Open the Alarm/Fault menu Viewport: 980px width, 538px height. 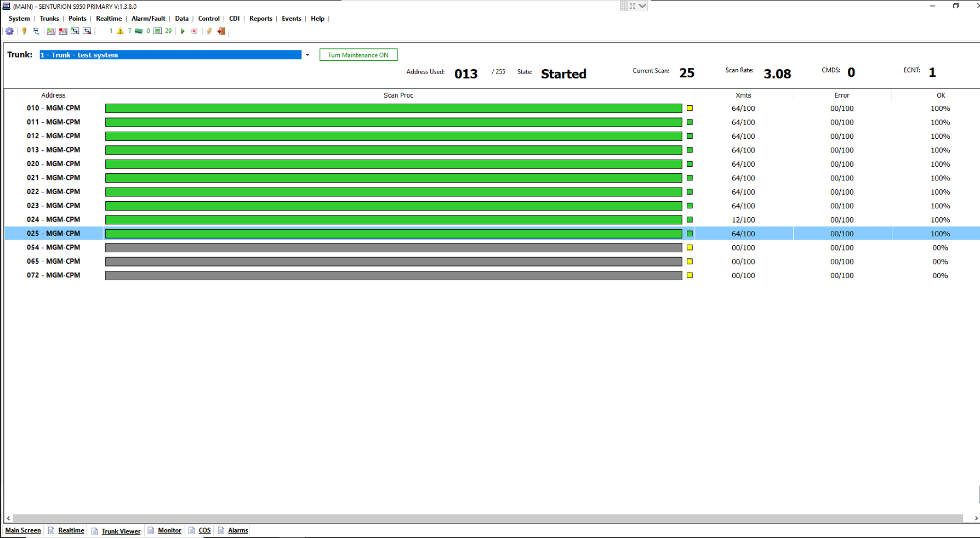tap(148, 19)
